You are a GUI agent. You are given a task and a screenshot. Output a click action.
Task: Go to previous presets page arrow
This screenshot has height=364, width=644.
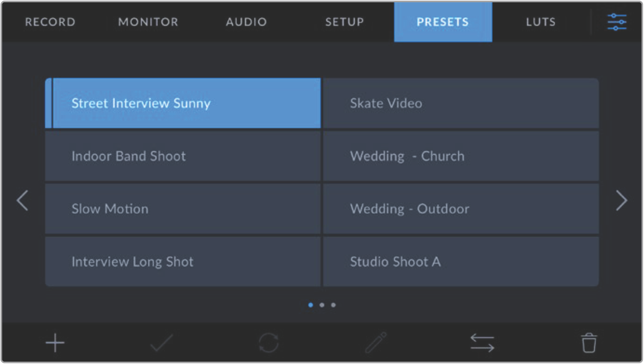pos(23,201)
